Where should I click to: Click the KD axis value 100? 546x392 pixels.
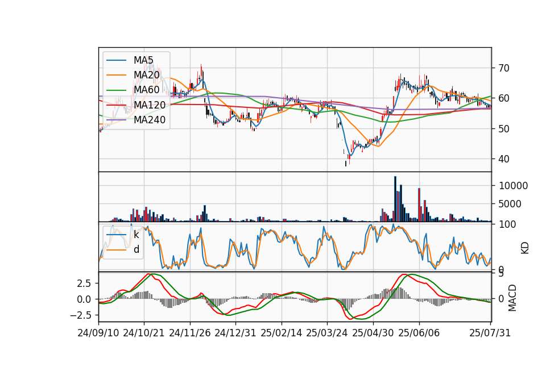pos(507,224)
